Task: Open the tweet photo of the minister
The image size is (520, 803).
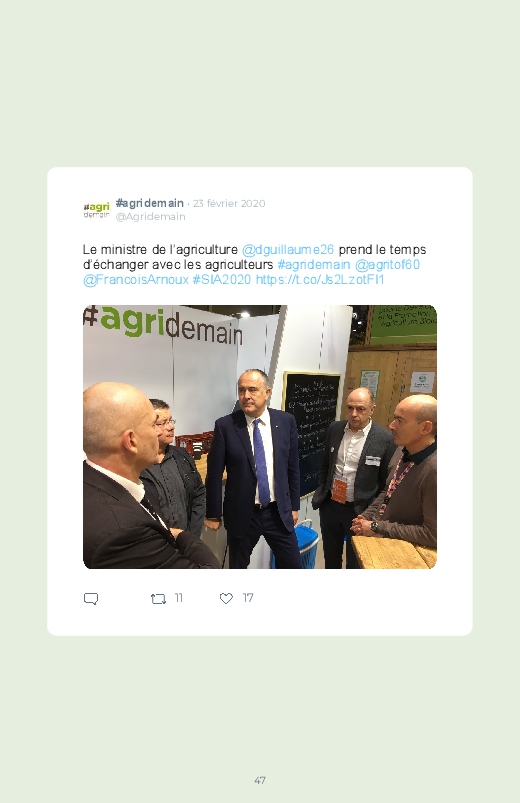Action: (x=260, y=437)
